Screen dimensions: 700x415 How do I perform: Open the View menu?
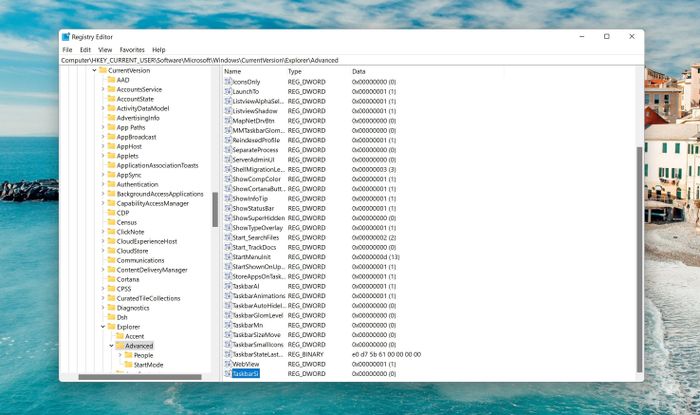pyautogui.click(x=105, y=50)
